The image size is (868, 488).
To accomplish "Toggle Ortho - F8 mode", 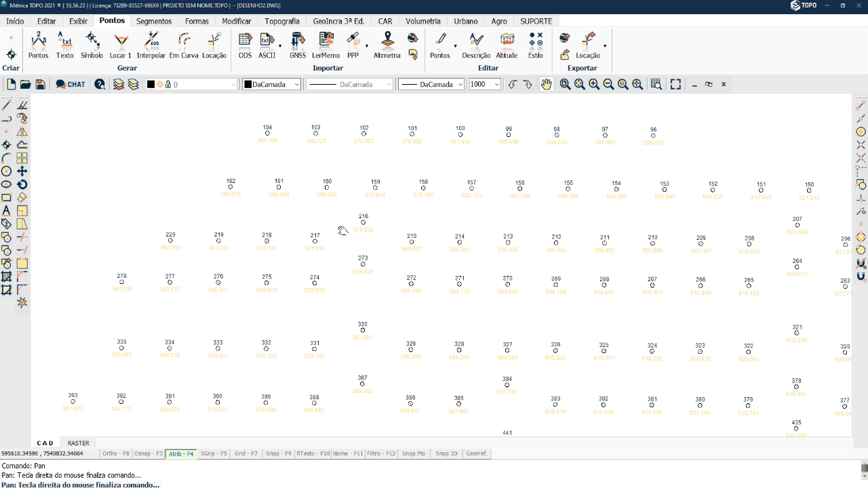I will [115, 453].
